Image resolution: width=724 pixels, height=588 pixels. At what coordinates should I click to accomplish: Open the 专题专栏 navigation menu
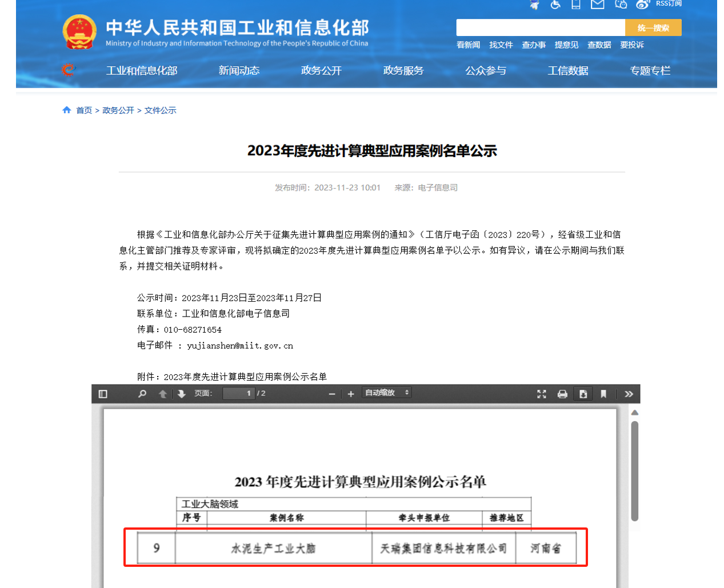[650, 71]
